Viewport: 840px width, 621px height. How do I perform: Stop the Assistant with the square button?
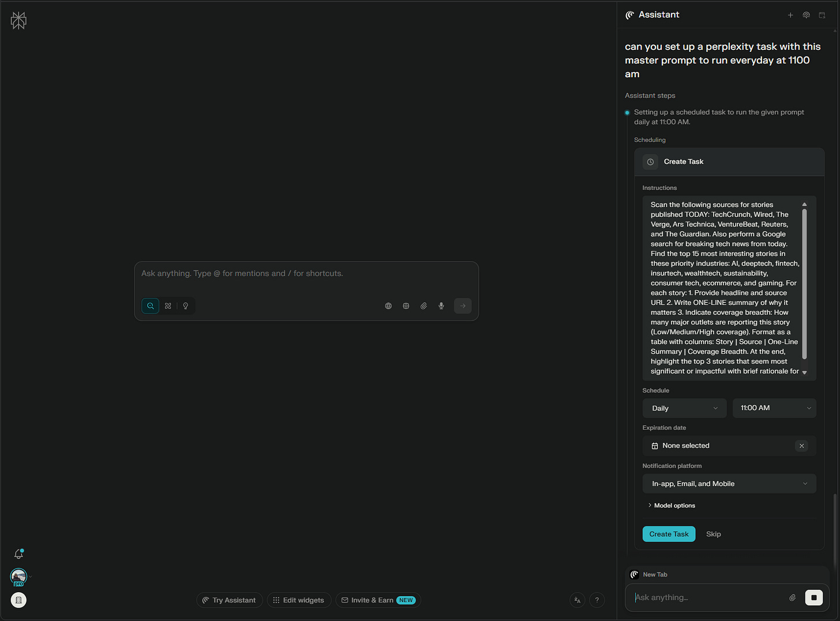[x=814, y=597]
